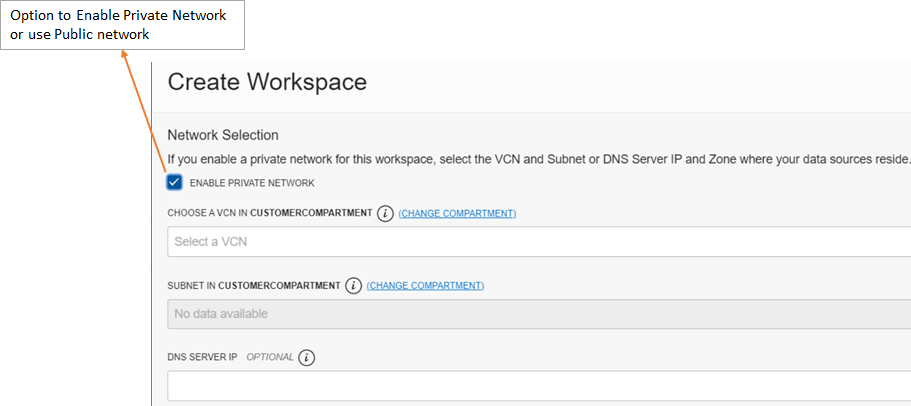Image resolution: width=911 pixels, height=406 pixels.
Task: Show the DNS Server IP info tooltip icon
Action: (x=307, y=358)
